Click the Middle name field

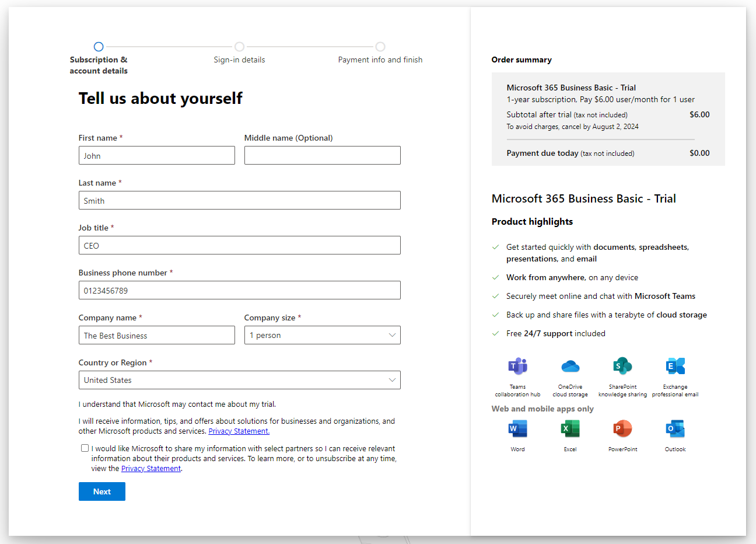click(x=322, y=155)
